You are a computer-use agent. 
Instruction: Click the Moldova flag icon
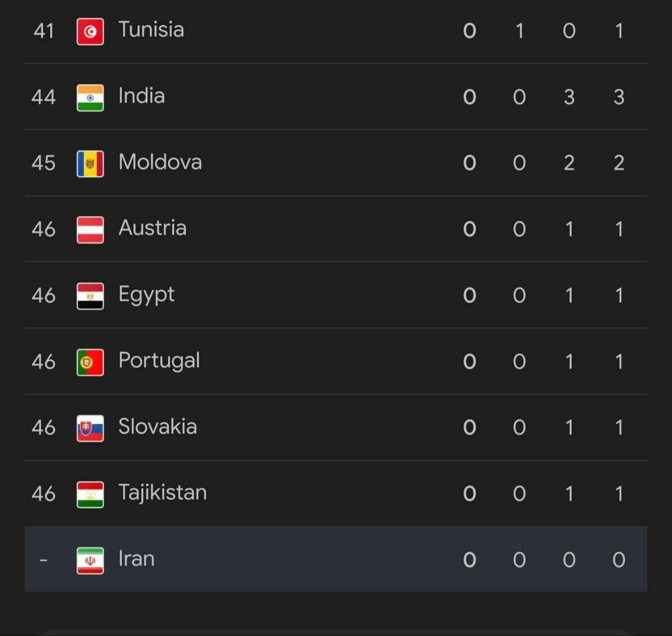point(90,164)
